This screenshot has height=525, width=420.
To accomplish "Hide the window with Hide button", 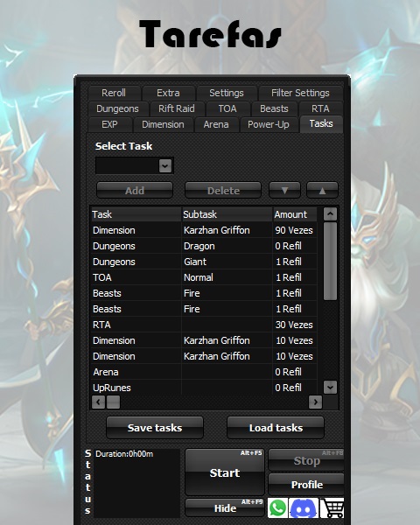I will pos(225,507).
